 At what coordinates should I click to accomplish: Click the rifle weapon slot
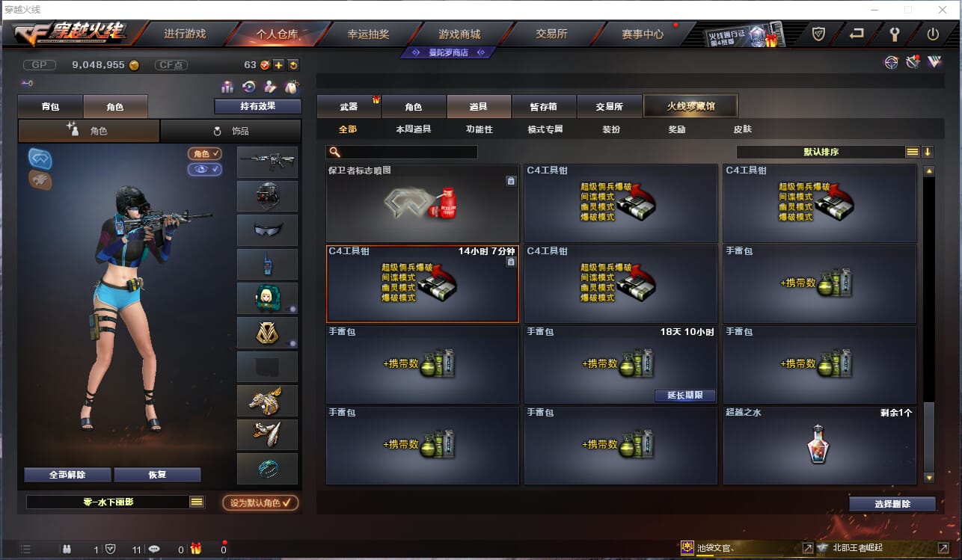tap(267, 162)
